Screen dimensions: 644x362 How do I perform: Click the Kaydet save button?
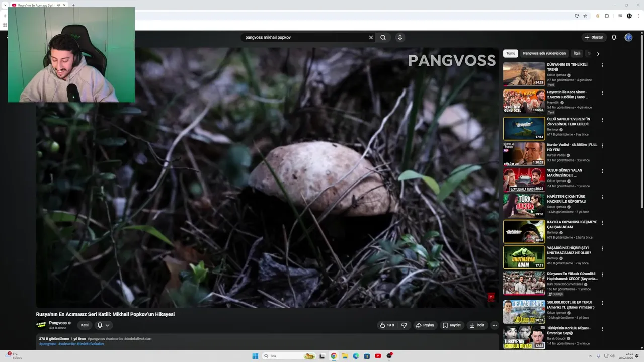click(451, 325)
